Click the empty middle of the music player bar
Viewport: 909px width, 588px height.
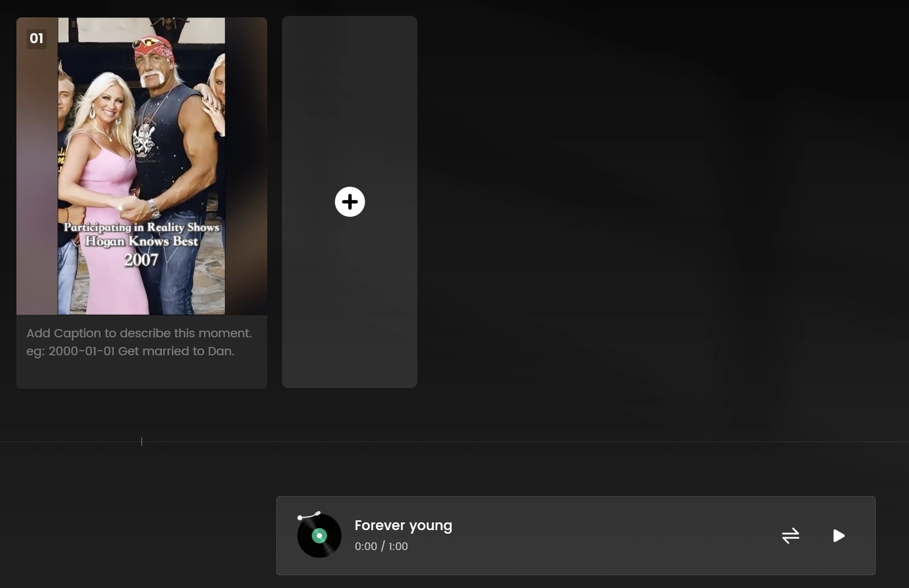615,536
